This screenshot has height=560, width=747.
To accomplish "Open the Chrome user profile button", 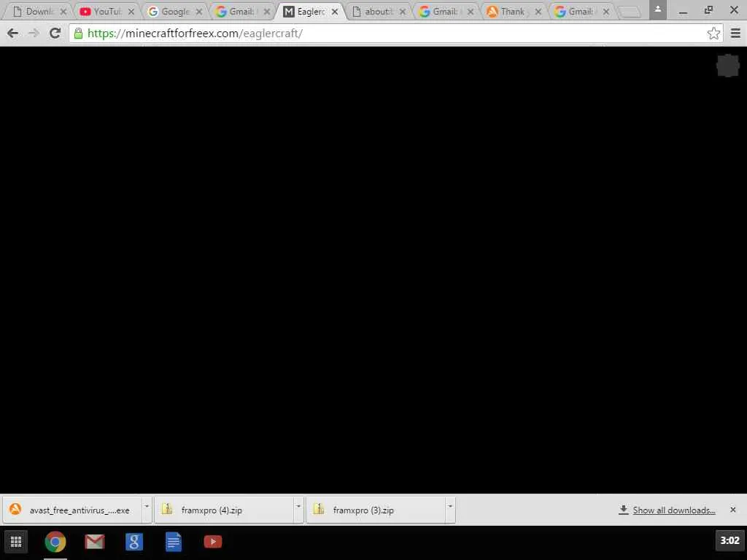I will (658, 9).
